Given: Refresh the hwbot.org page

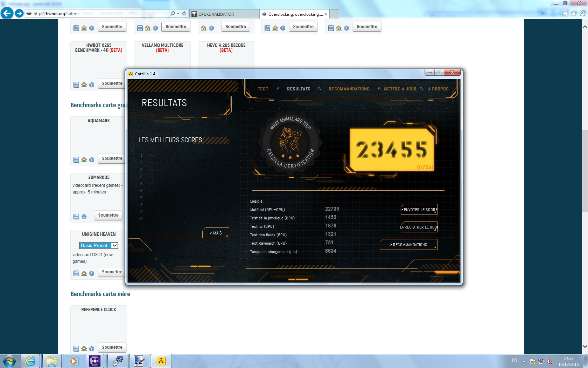Looking at the screenshot, I should pos(184,13).
